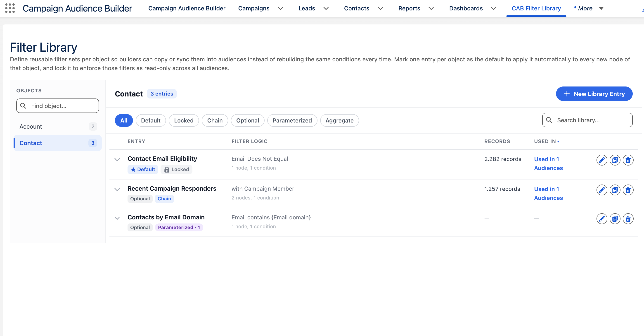Go to the Reports tab
This screenshot has width=644, height=336.
pos(409,8)
